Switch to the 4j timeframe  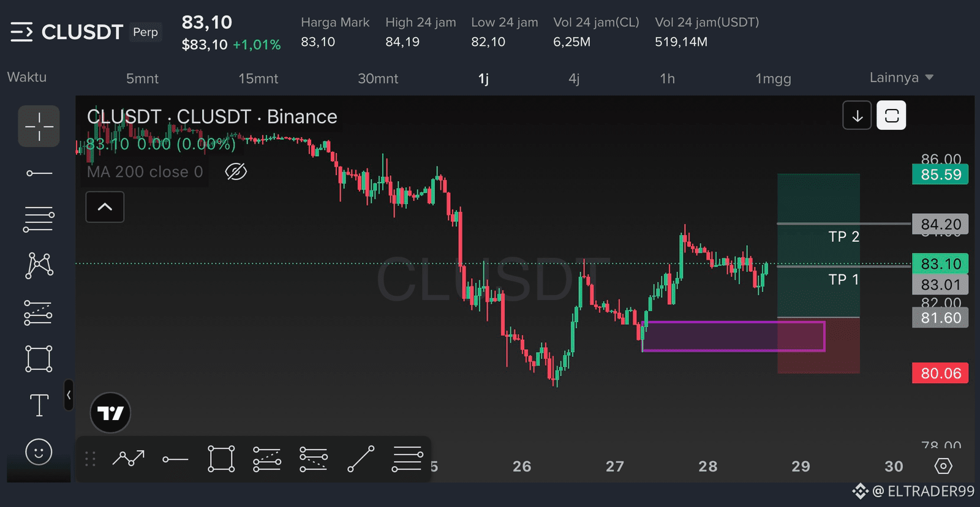[x=574, y=78]
